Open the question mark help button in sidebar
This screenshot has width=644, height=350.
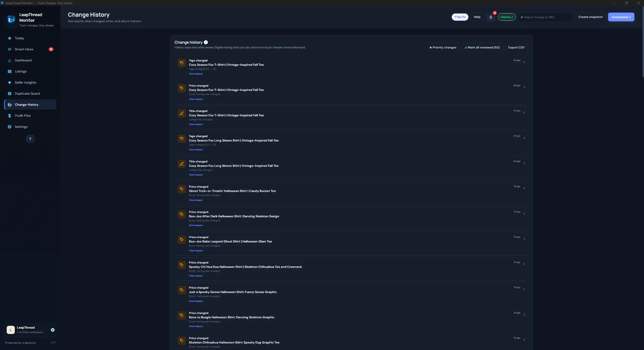click(30, 139)
